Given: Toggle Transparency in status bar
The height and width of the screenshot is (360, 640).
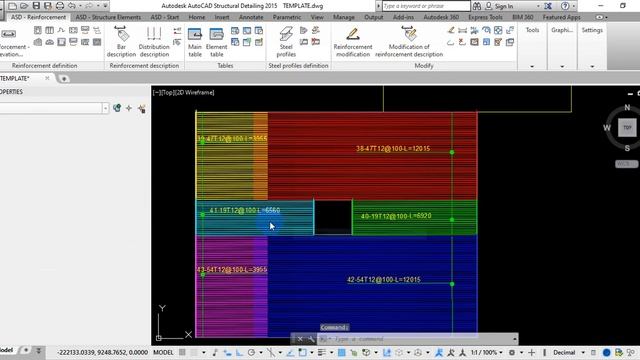Looking at the screenshot, I should (x=341, y=352).
